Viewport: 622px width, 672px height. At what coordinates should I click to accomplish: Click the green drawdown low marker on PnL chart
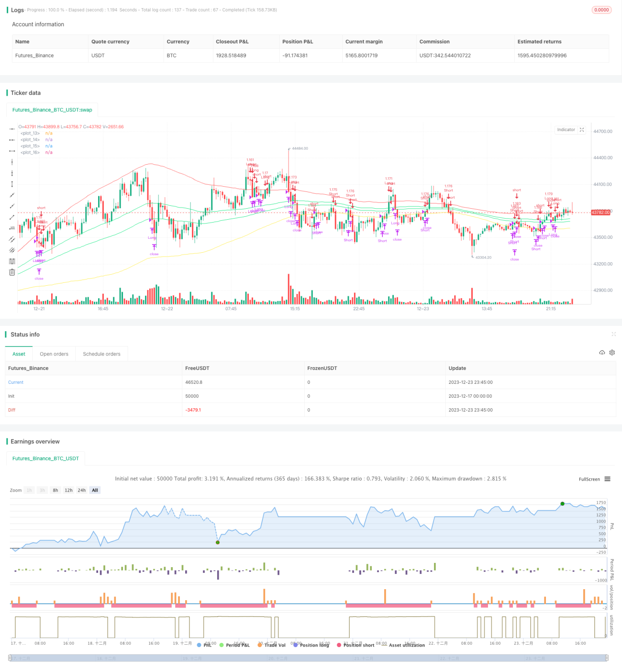218,542
